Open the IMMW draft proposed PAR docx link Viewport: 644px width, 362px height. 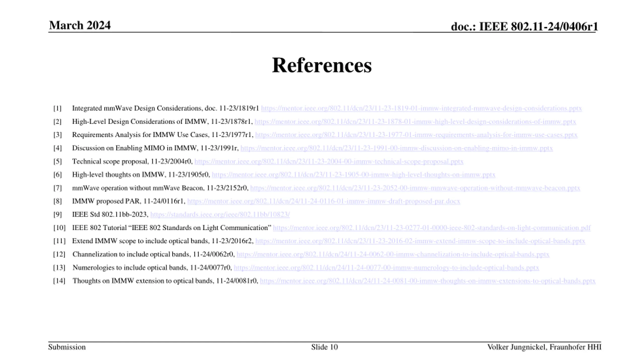(x=324, y=201)
